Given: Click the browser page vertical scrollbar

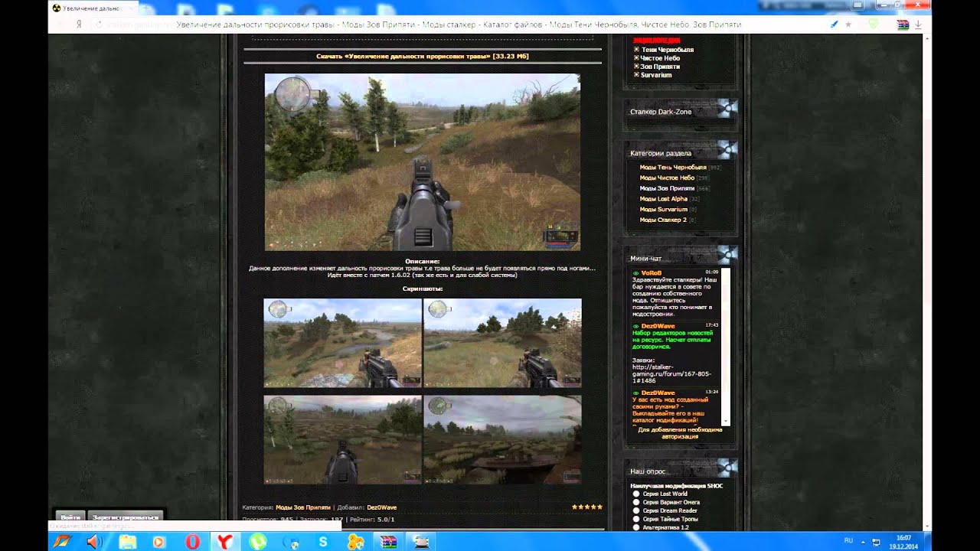Looking at the screenshot, I should (x=926, y=283).
